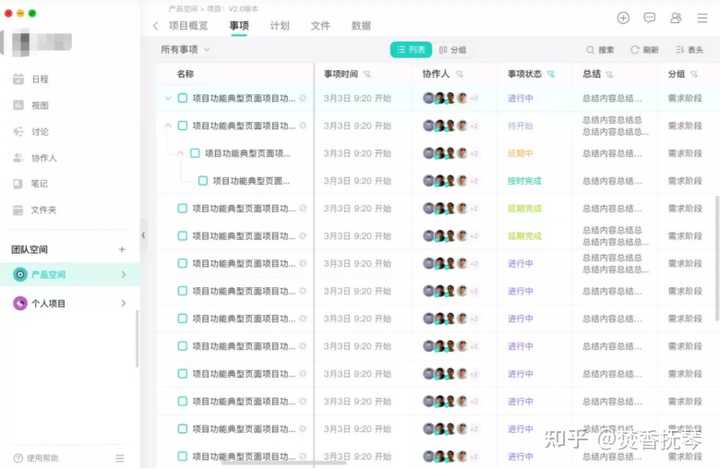Check the checkbox of the highlighted top 进行中 row
The height and width of the screenshot is (469, 720).
click(x=182, y=98)
